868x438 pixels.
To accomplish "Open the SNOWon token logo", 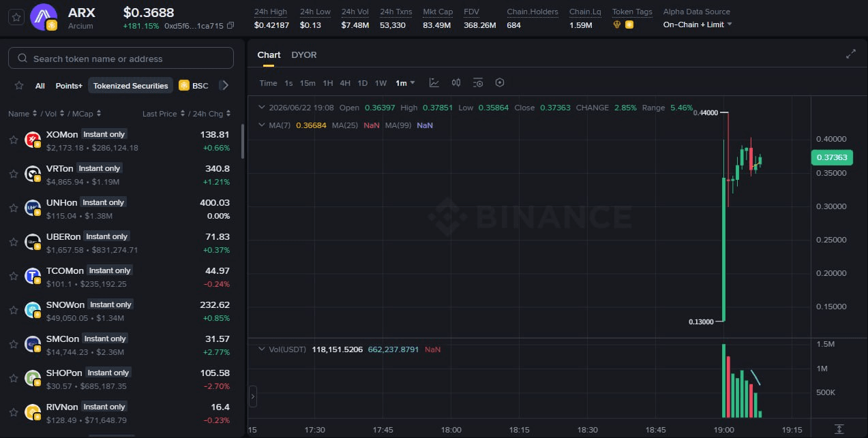I will [x=33, y=310].
